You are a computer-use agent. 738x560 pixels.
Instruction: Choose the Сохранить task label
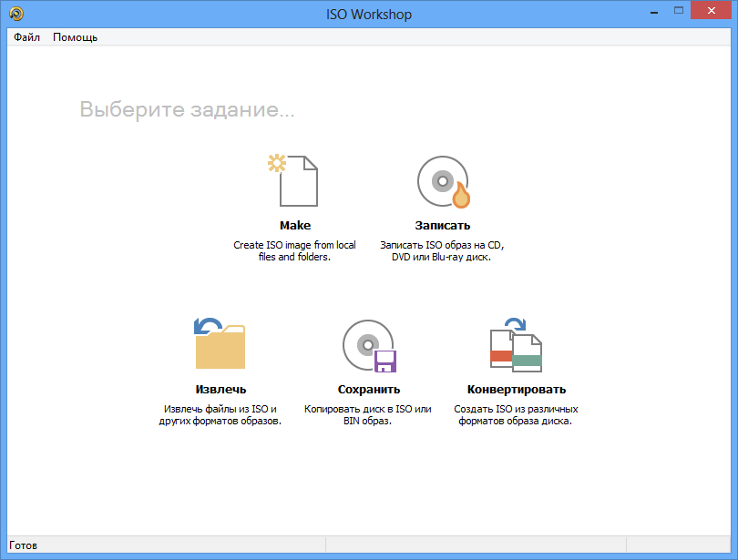pos(368,389)
